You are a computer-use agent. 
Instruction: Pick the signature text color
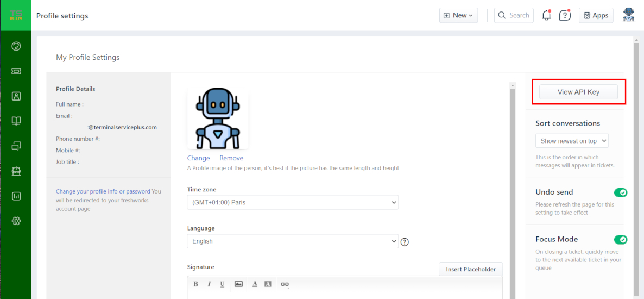click(x=255, y=284)
